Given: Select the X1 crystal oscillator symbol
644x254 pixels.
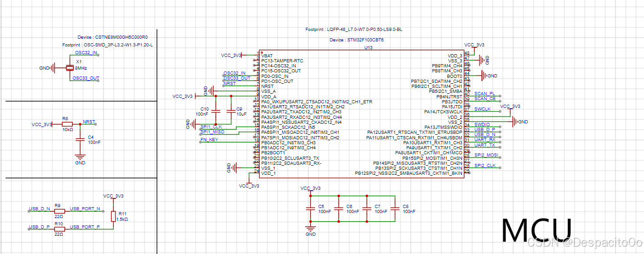Looking at the screenshot, I should 70,68.
